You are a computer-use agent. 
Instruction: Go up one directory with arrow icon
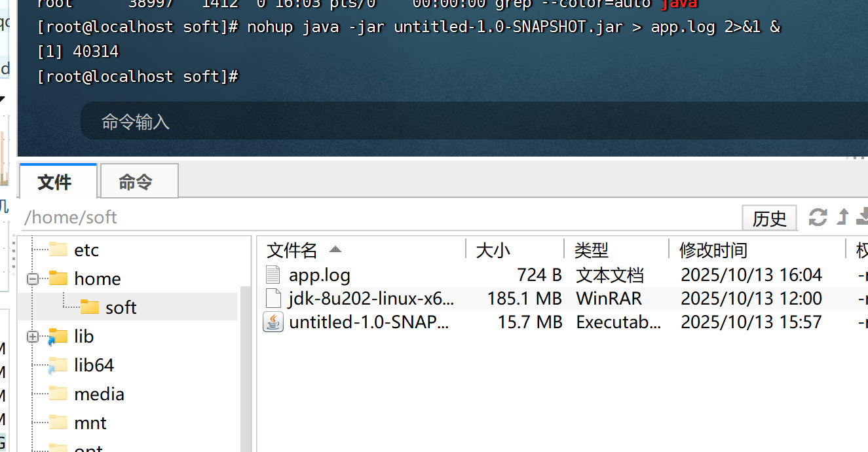coord(843,217)
